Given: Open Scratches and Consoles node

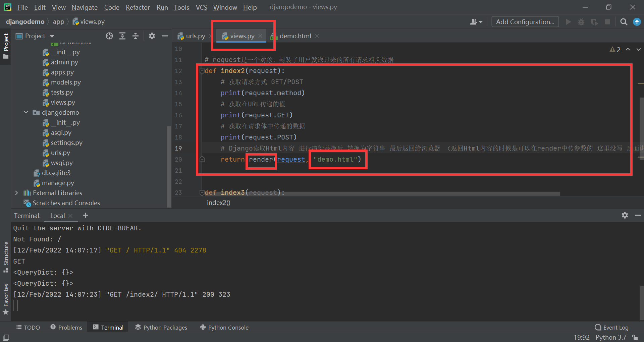Looking at the screenshot, I should (66, 203).
